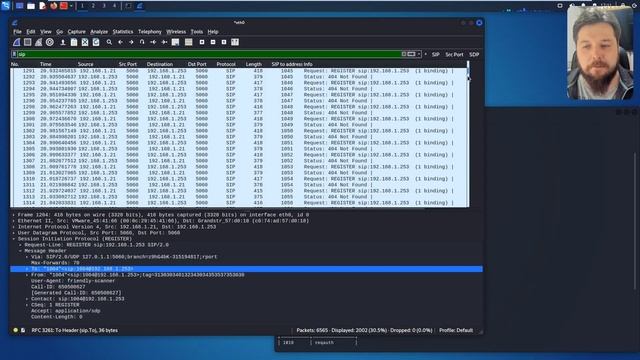Find a packet with magnifier icon
The height and width of the screenshot is (360, 640).
click(x=109, y=42)
